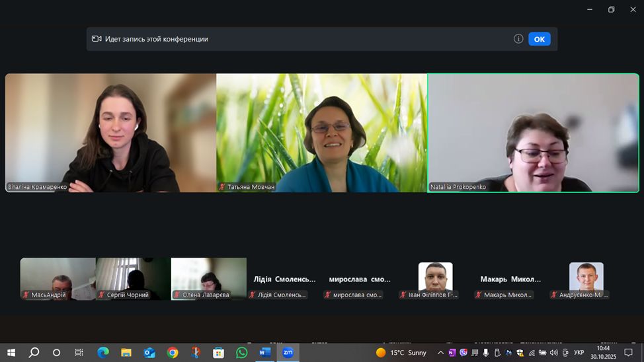Open File Explorer from taskbar
Screen dimensions: 644x362
pyautogui.click(x=126, y=353)
